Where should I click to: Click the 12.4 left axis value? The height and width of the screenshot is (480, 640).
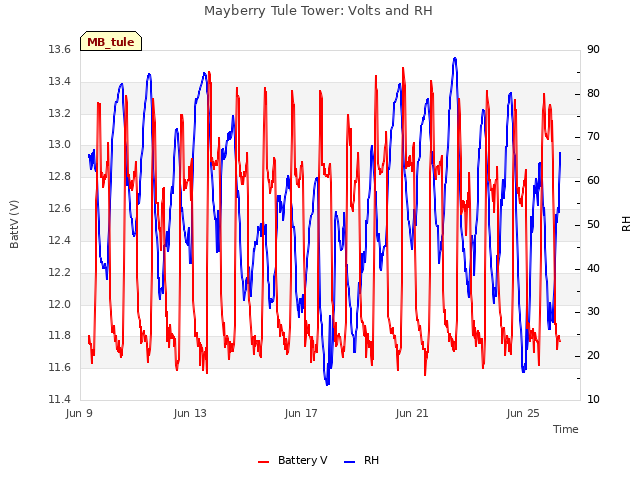coord(60,240)
